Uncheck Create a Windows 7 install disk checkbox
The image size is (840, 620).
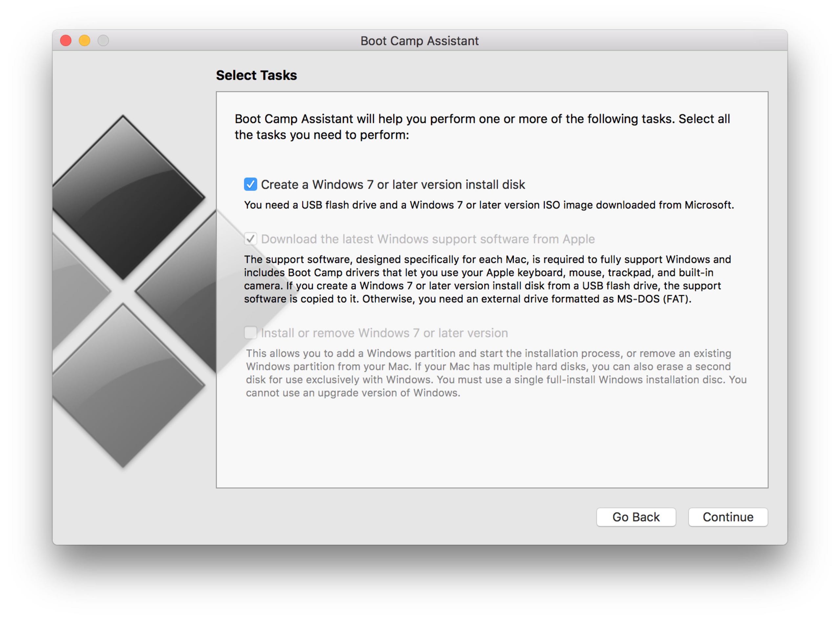(250, 184)
